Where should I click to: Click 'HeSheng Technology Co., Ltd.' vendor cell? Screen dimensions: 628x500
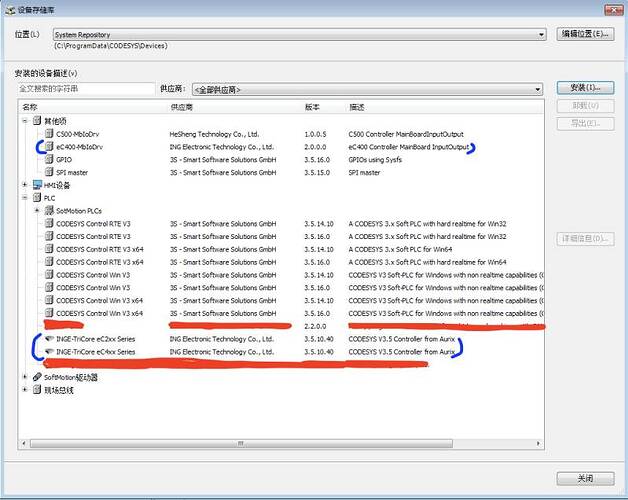click(x=214, y=134)
